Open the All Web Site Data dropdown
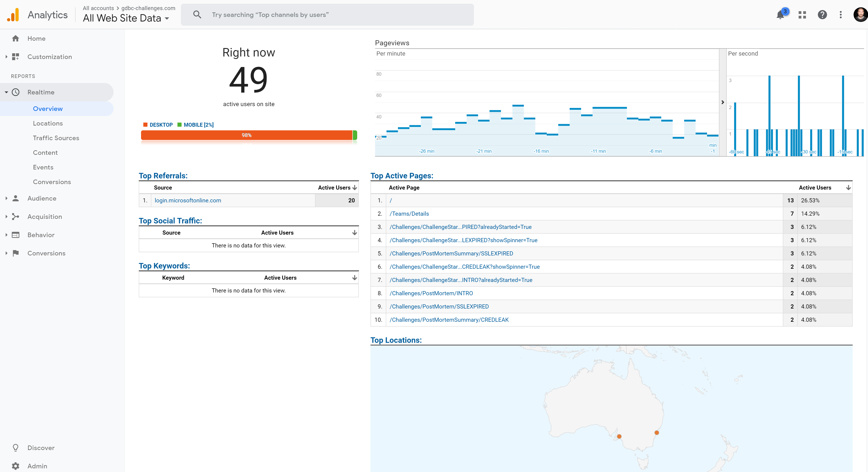 pos(126,18)
